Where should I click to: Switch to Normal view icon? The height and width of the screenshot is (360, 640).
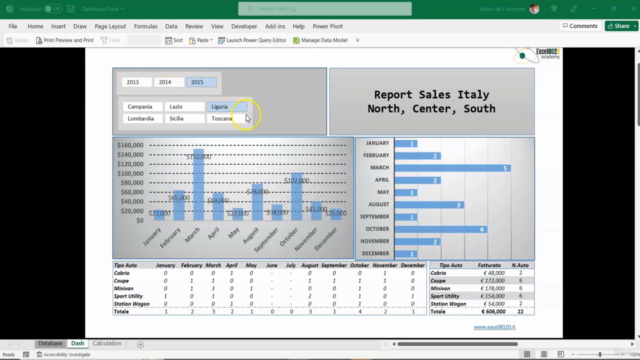[x=527, y=354]
